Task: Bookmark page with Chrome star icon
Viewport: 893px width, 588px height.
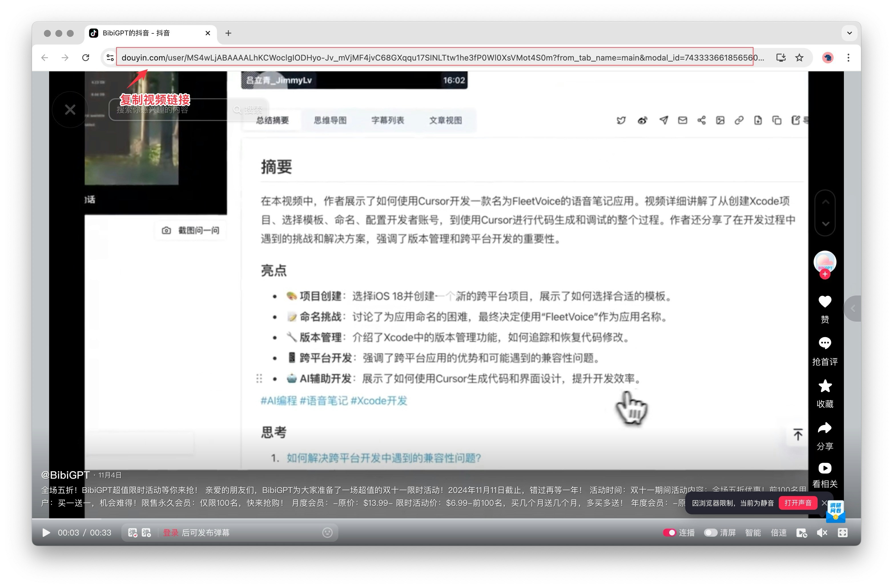Action: click(799, 57)
